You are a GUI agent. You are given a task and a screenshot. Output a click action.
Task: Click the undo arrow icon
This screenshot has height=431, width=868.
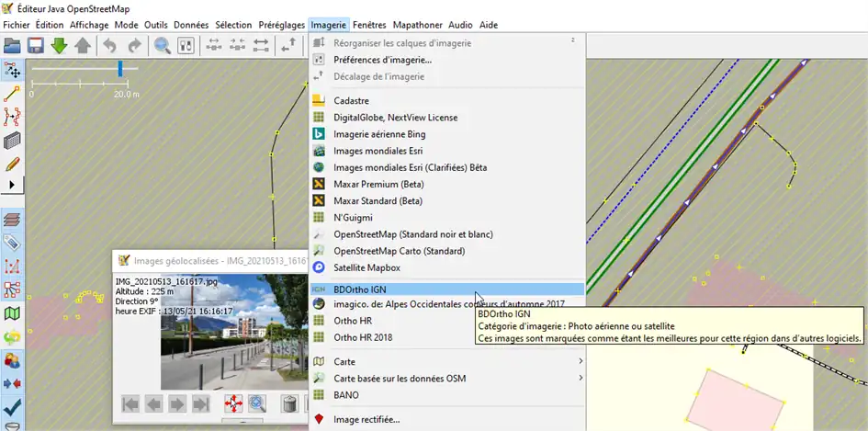(110, 45)
